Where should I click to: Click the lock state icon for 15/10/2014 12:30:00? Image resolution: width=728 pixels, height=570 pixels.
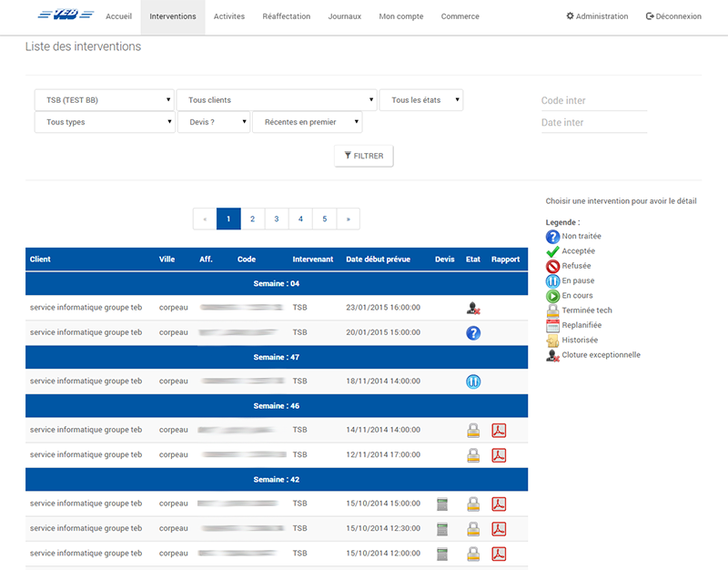pos(472,529)
